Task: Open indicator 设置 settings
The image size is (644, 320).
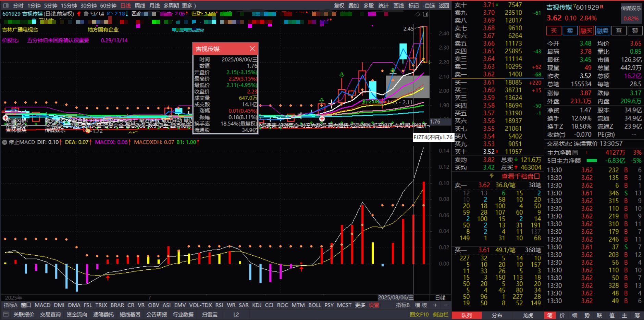Action: click(x=374, y=305)
